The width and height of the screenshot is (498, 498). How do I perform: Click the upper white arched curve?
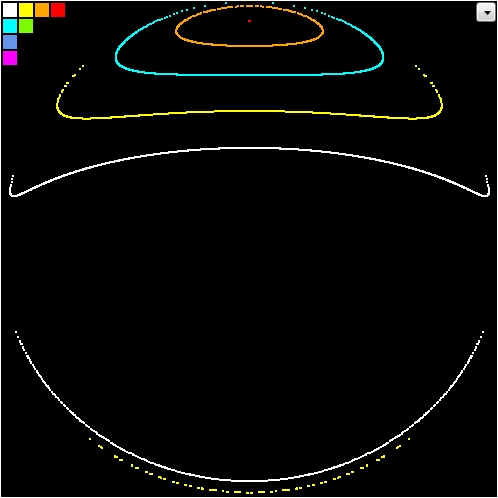[x=249, y=148]
